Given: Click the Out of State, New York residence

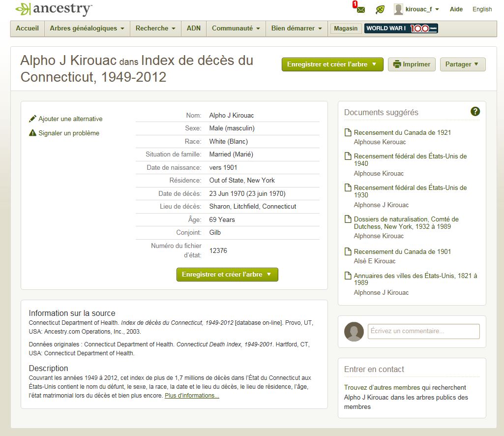Looking at the screenshot, I should click(242, 180).
